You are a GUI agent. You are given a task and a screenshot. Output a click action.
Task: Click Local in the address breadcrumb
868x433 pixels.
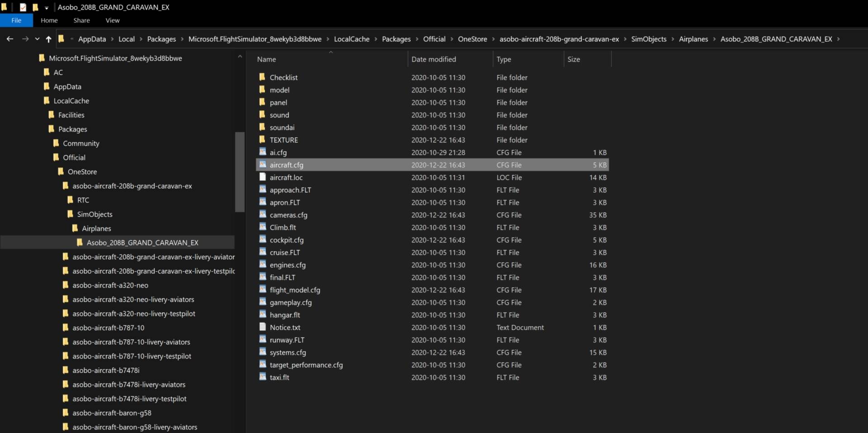127,39
